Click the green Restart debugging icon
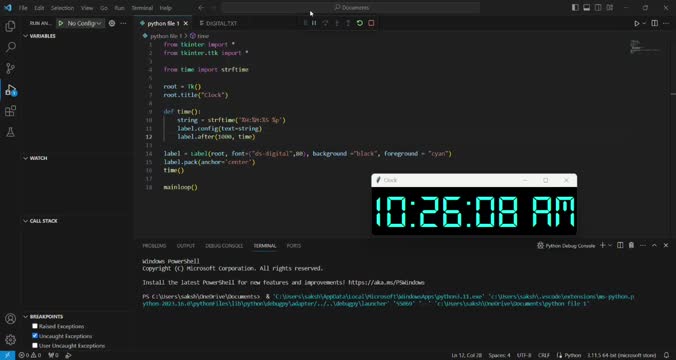This screenshot has height=360, width=676. pyautogui.click(x=360, y=23)
